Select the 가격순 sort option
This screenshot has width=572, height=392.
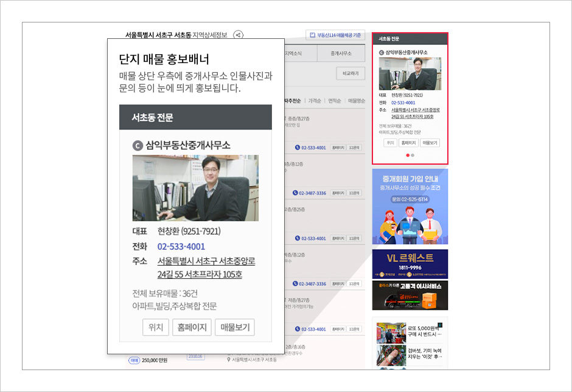click(x=314, y=101)
